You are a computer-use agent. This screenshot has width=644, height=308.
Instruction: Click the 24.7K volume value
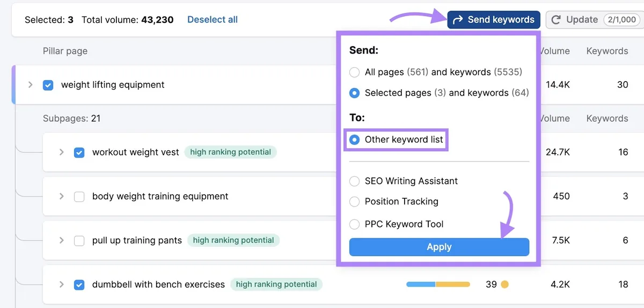pos(558,152)
